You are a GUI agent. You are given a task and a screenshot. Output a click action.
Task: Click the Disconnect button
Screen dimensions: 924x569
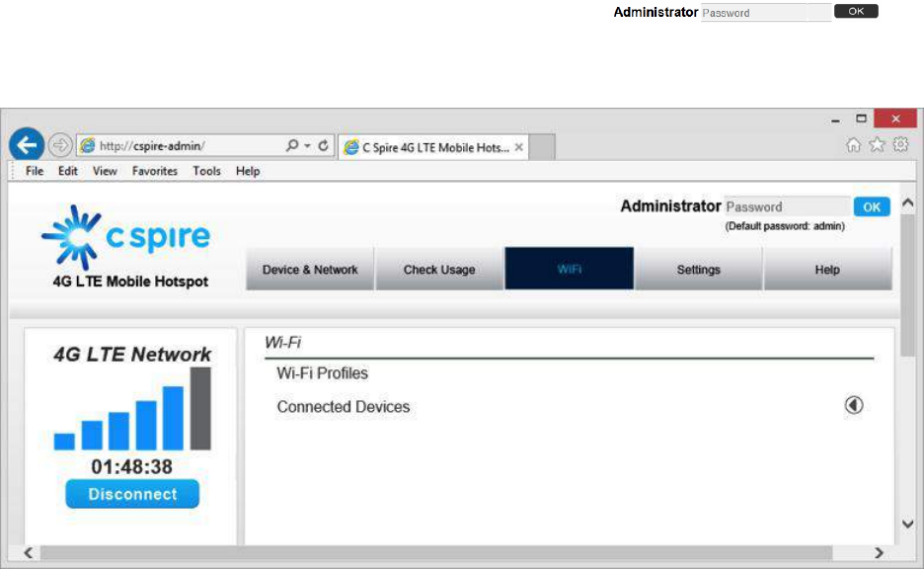[132, 494]
